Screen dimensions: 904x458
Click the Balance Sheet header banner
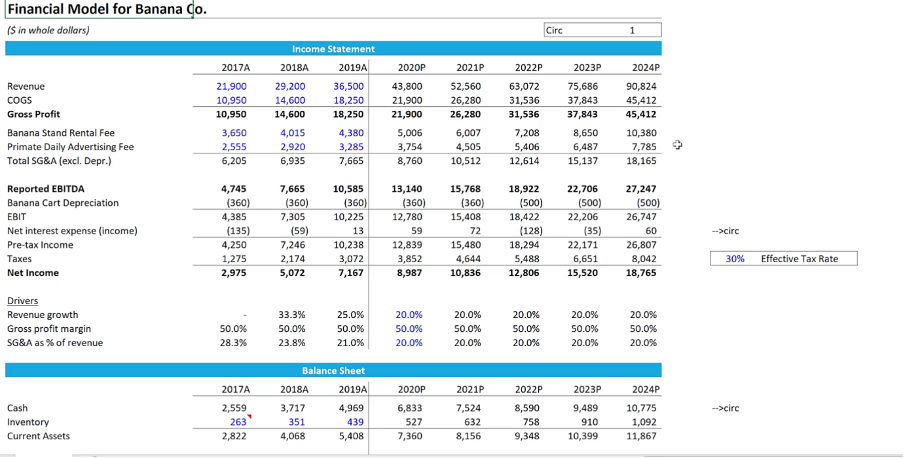(x=333, y=370)
